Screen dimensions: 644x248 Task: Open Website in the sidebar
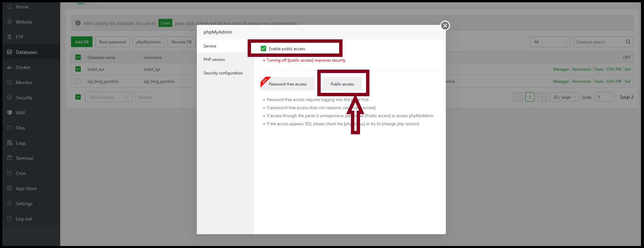point(31,22)
